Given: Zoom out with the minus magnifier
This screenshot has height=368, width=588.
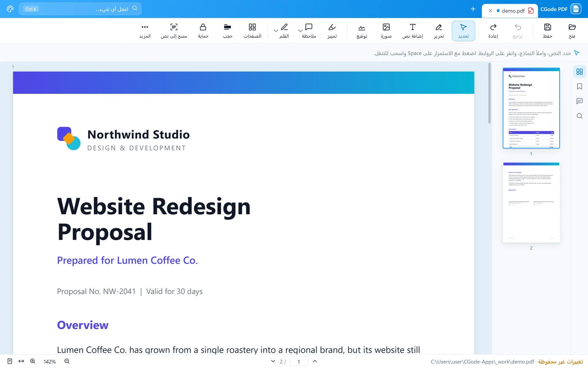Looking at the screenshot, I should click(x=67, y=361).
